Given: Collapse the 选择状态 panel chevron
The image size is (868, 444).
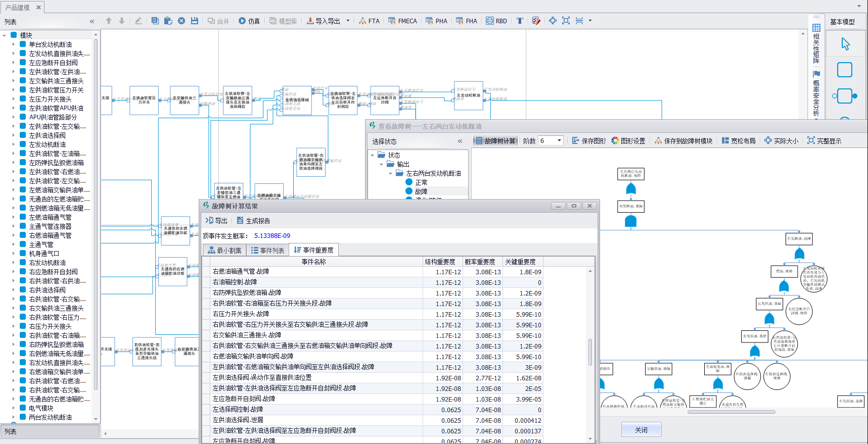Looking at the screenshot, I should tap(460, 141).
